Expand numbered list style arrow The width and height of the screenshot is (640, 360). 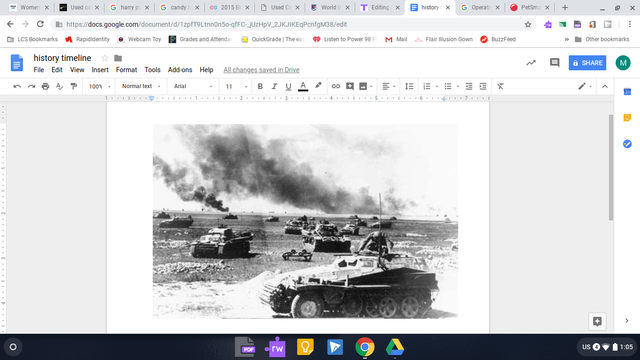click(437, 87)
